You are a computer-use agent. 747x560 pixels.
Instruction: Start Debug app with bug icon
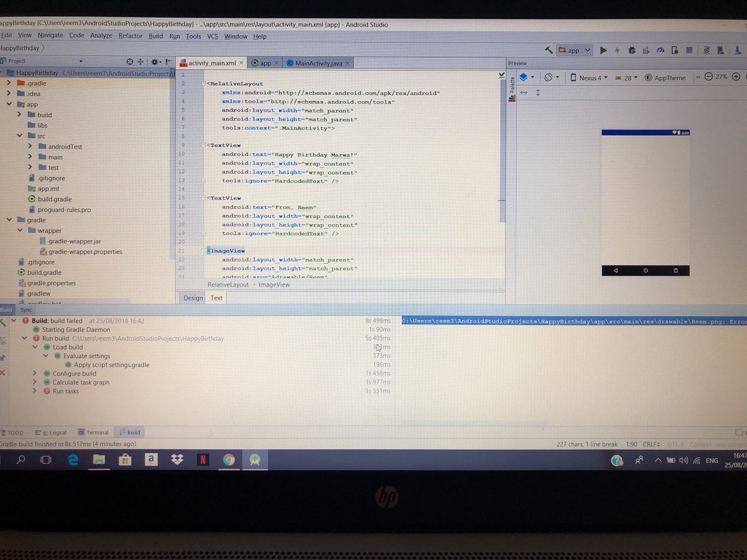[632, 50]
